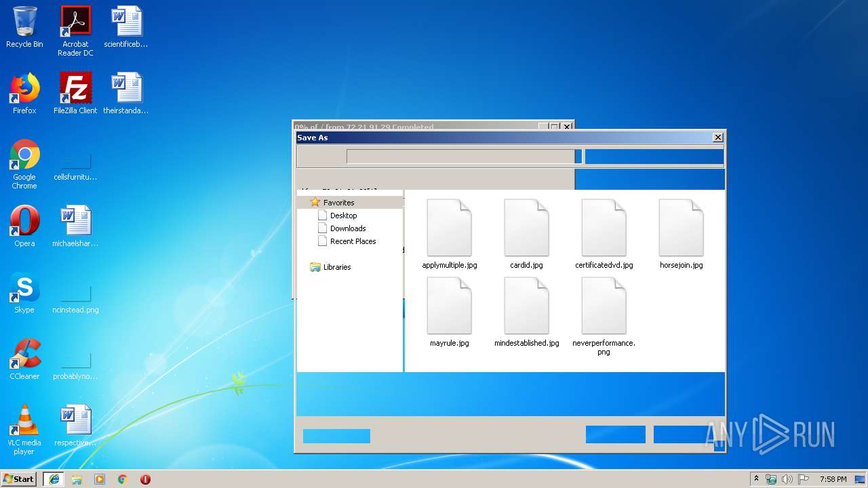Open the network status tray icon
The image size is (868, 488).
[x=771, y=479]
